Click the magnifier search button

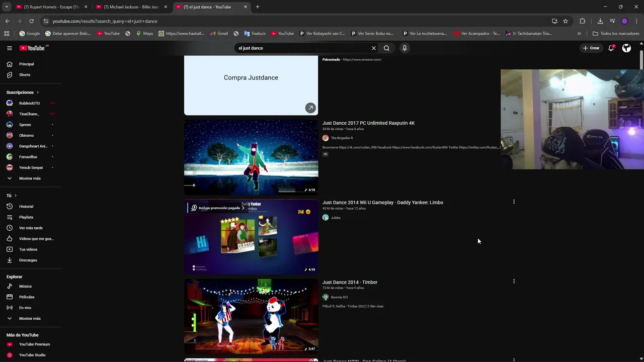386,48
